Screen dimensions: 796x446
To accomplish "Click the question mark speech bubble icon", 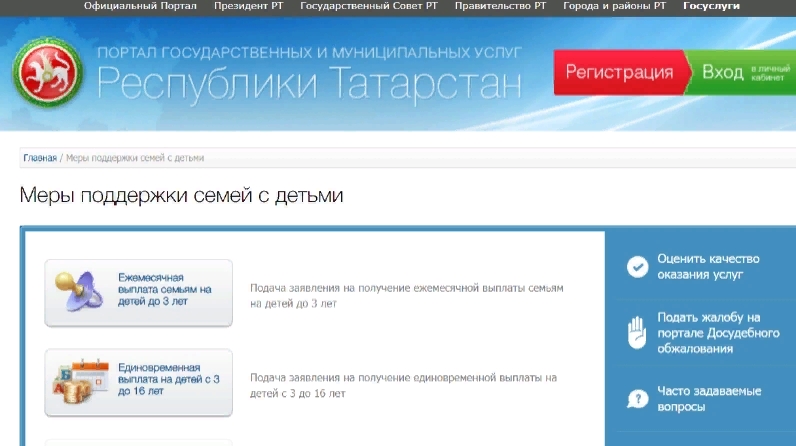I will click(637, 399).
